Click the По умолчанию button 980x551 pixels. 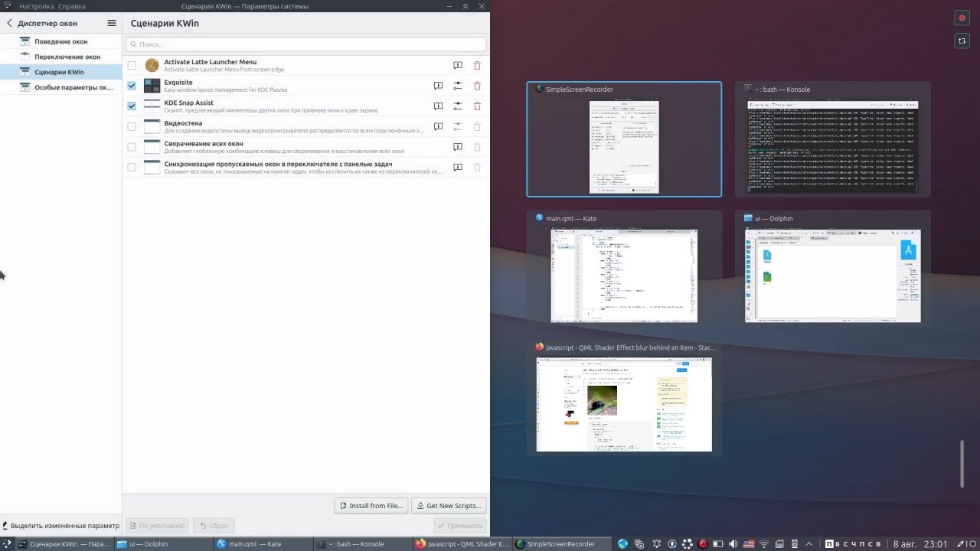tap(157, 526)
